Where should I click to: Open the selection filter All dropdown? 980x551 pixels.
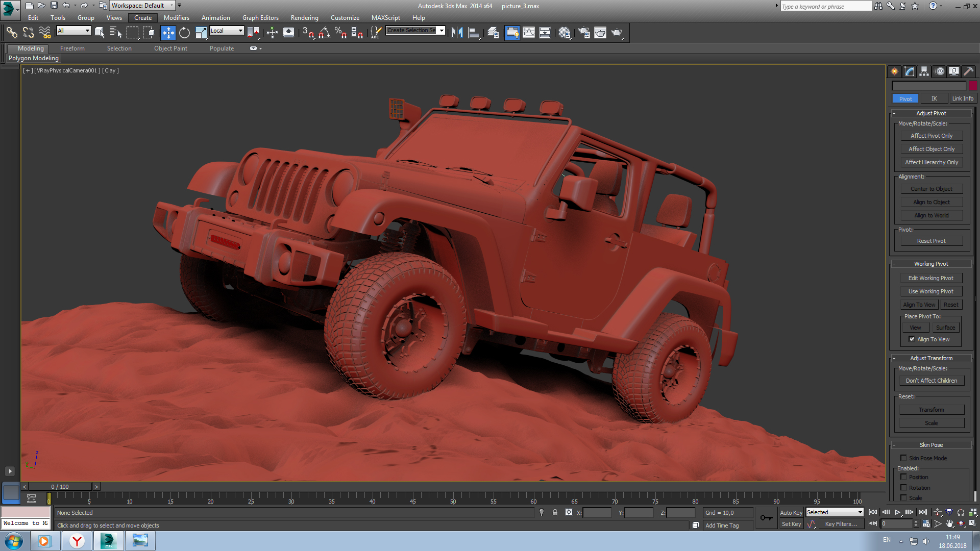[x=73, y=31]
